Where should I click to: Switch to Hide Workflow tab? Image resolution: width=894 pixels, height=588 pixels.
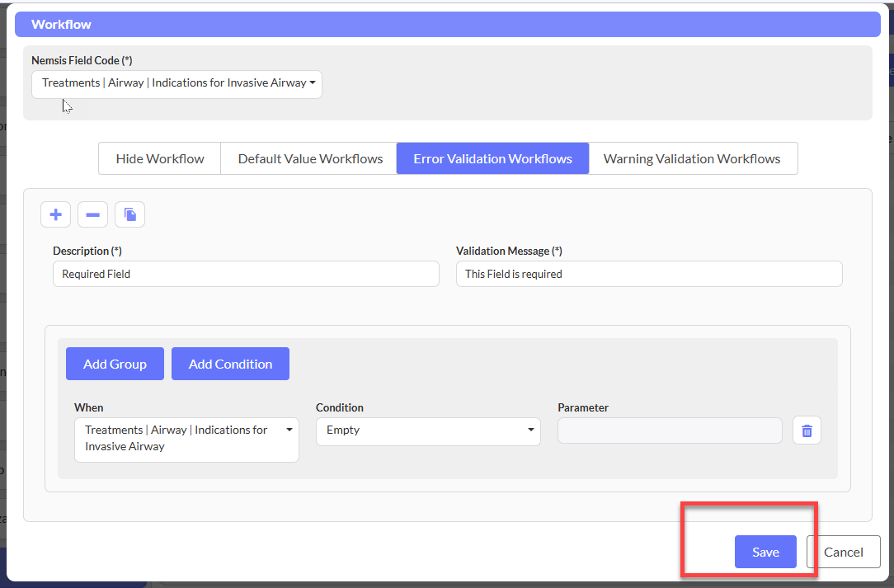tap(159, 158)
